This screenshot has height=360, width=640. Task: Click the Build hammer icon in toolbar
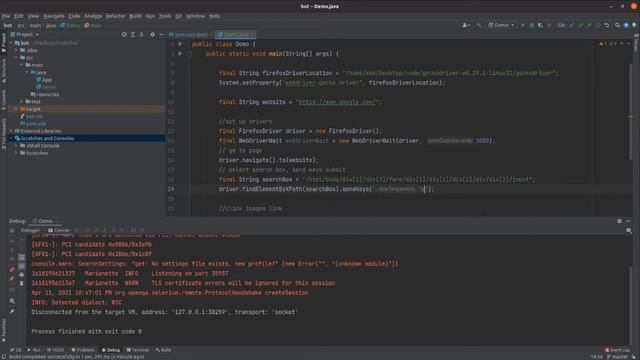tap(479, 25)
